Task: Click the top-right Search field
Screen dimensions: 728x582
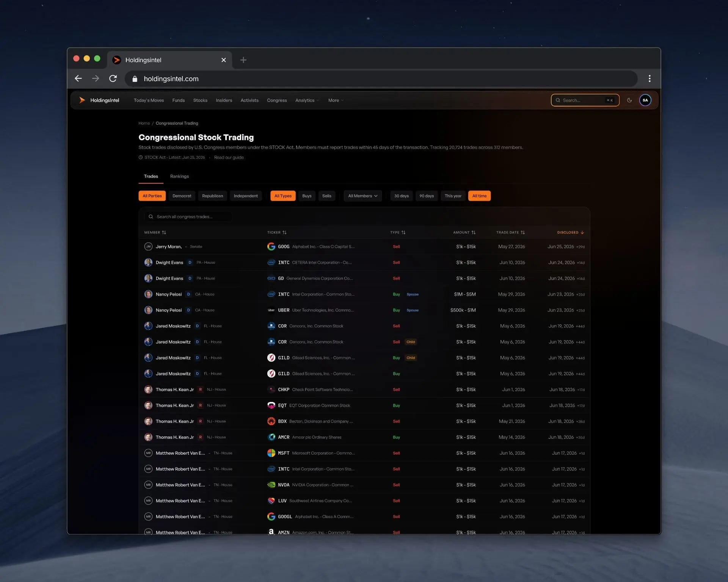Action: (585, 100)
